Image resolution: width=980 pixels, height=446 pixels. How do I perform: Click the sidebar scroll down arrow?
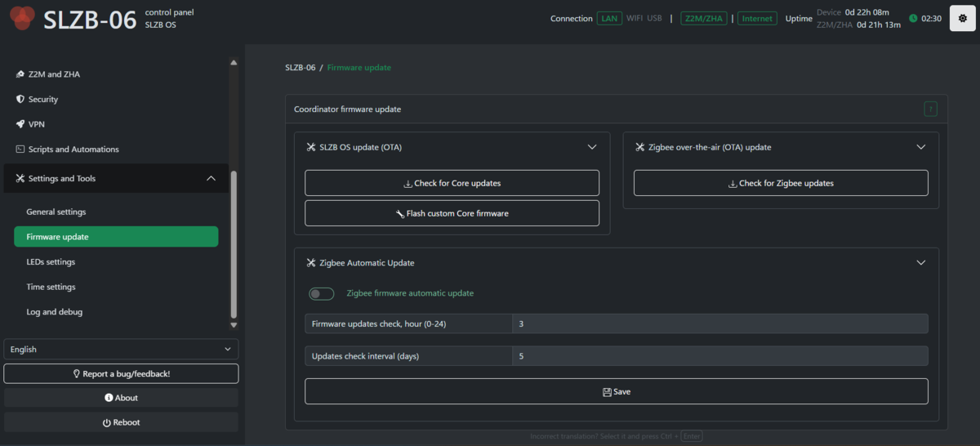234,325
